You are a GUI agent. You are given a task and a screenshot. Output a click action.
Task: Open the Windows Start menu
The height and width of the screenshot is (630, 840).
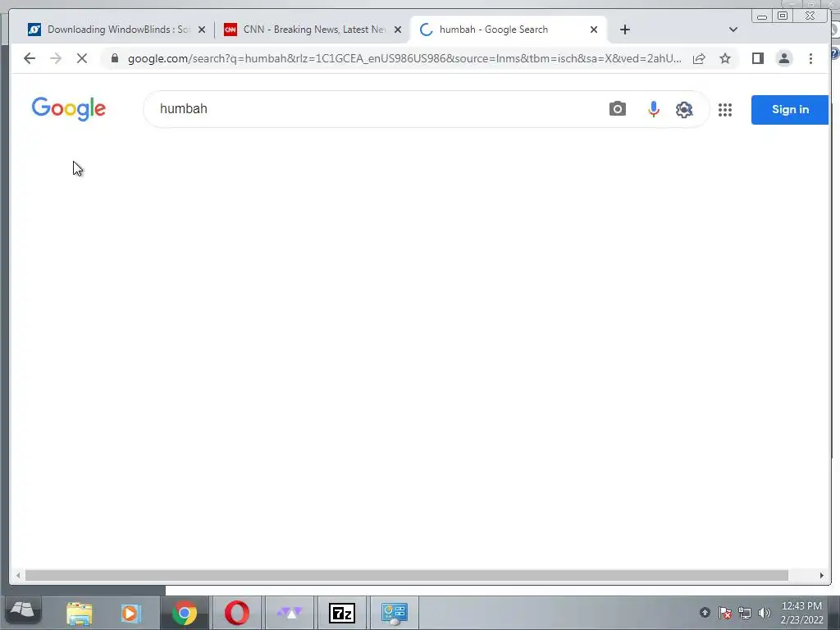(22, 611)
